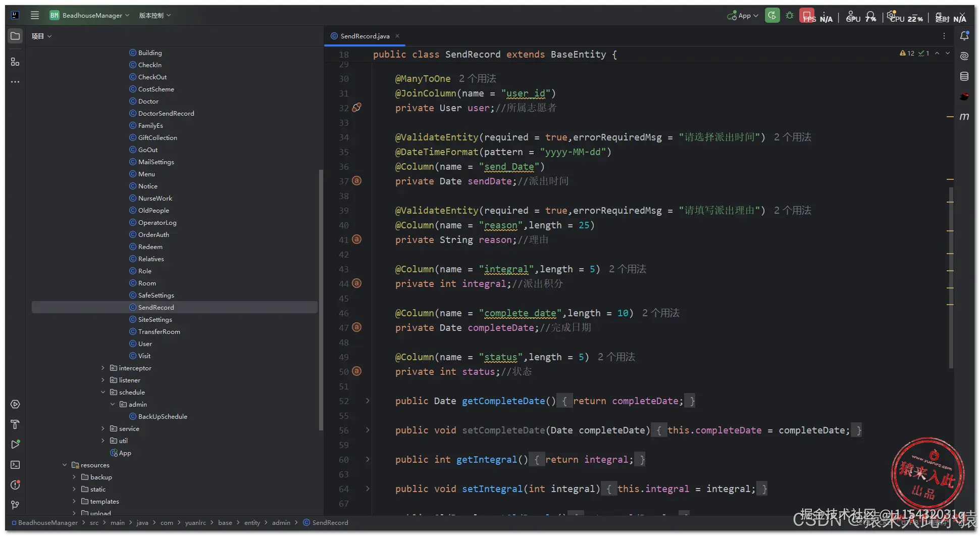Viewport: 980px width, 536px height.
Task: Open the Notifications bell panel
Action: tap(964, 36)
